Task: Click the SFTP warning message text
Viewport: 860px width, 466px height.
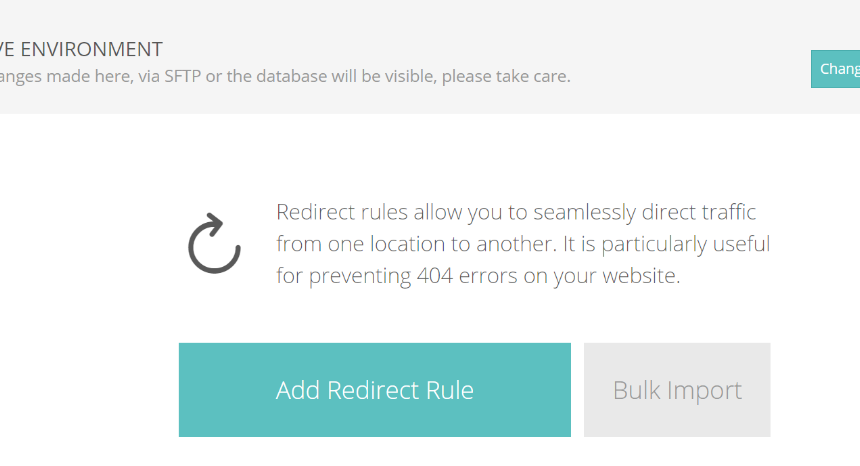Action: (285, 76)
